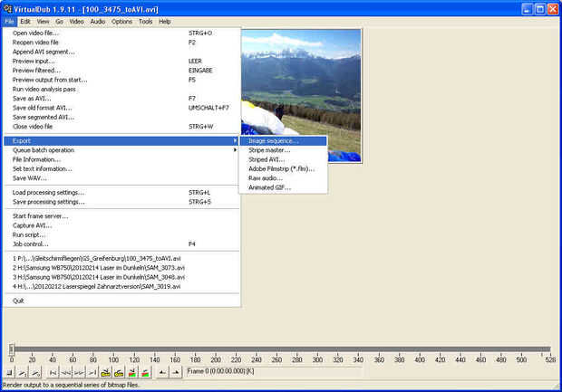Viewport: 562px width, 392px height.
Task: Click the Frame 0 position field
Action: pyautogui.click(x=273, y=371)
